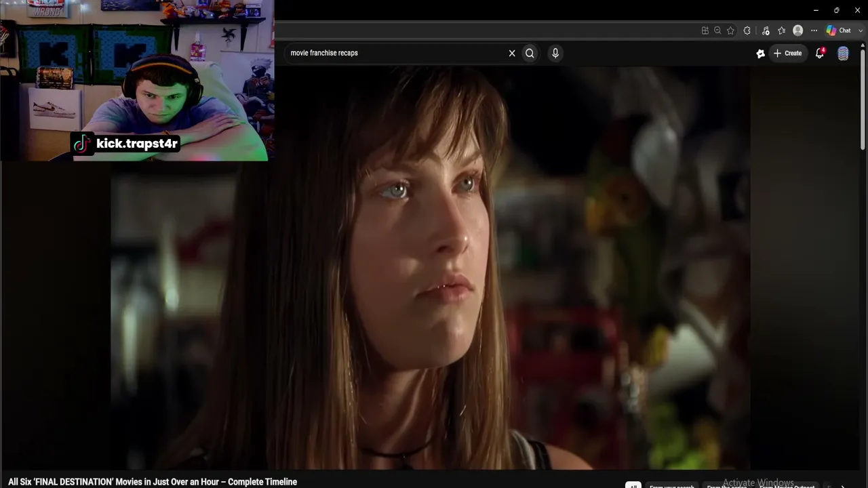The image size is (868, 488).
Task: Open the notifications bell
Action: pyautogui.click(x=820, y=53)
